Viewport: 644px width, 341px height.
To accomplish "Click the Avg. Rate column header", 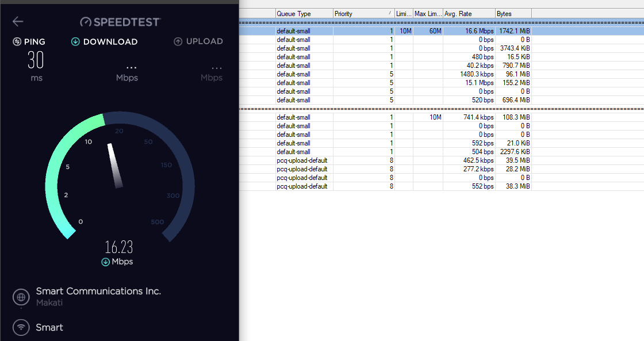I will pyautogui.click(x=469, y=14).
